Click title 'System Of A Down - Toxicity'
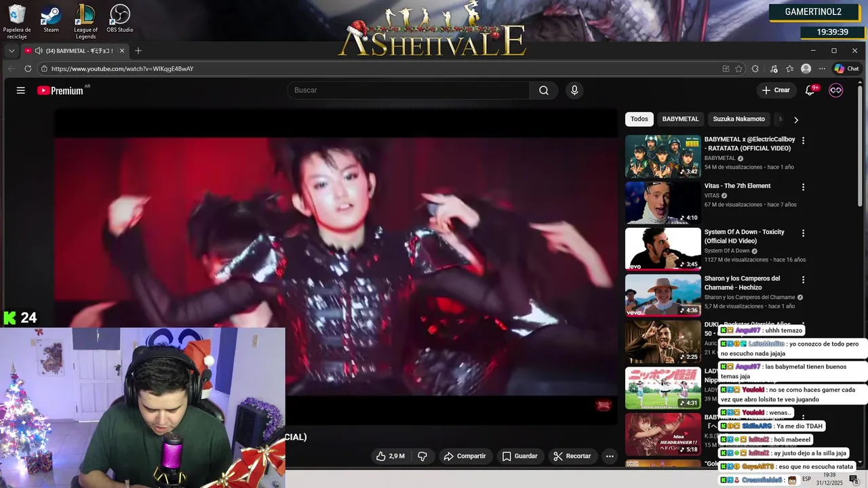The image size is (868, 488). pos(744,237)
